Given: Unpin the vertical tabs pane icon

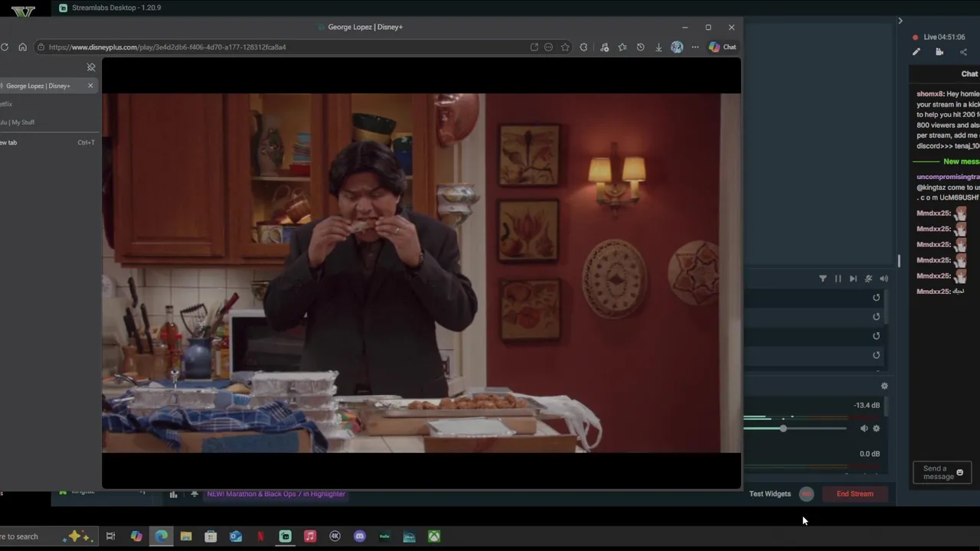Looking at the screenshot, I should click(x=91, y=67).
